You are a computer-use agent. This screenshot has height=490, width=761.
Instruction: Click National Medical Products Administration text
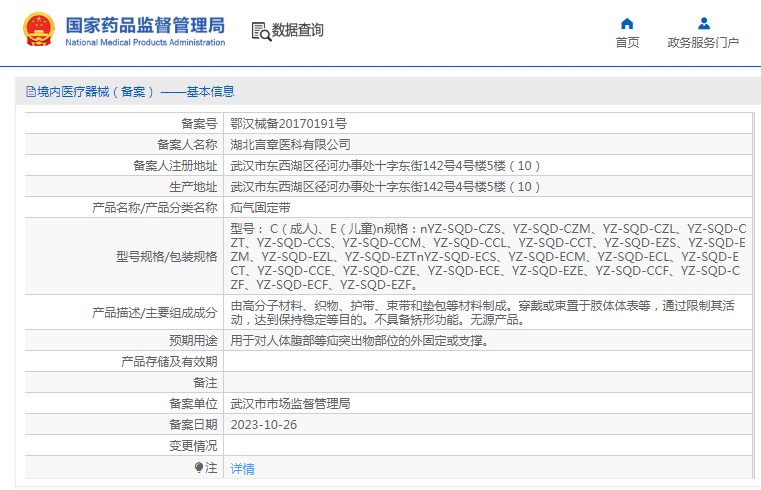pyautogui.click(x=145, y=43)
